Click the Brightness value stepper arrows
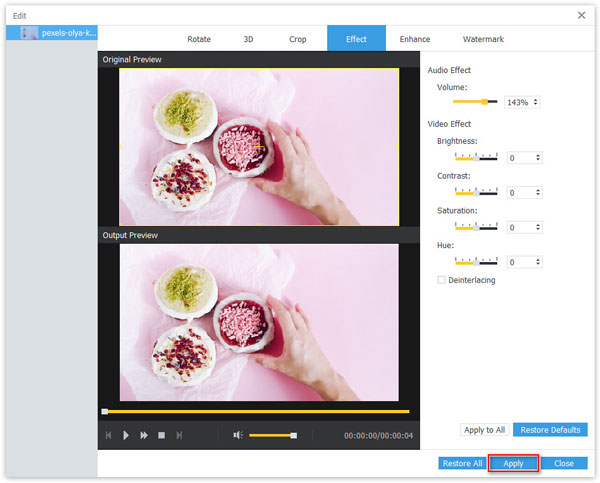The height and width of the screenshot is (483, 600). pos(538,157)
